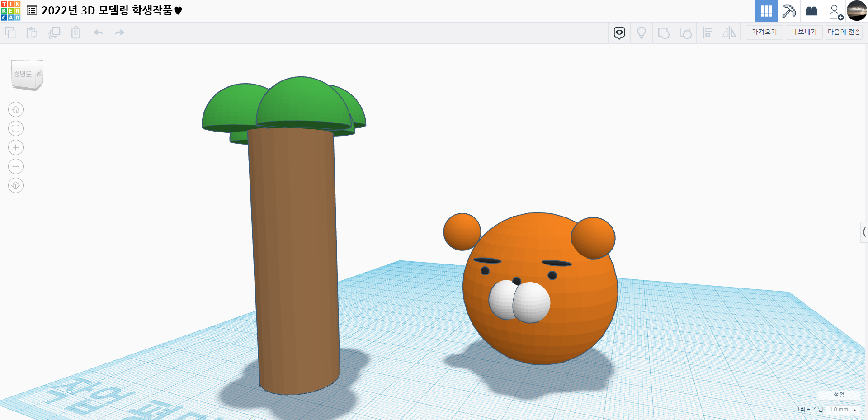Redo the last action
The width and height of the screenshot is (868, 420).
click(x=119, y=33)
